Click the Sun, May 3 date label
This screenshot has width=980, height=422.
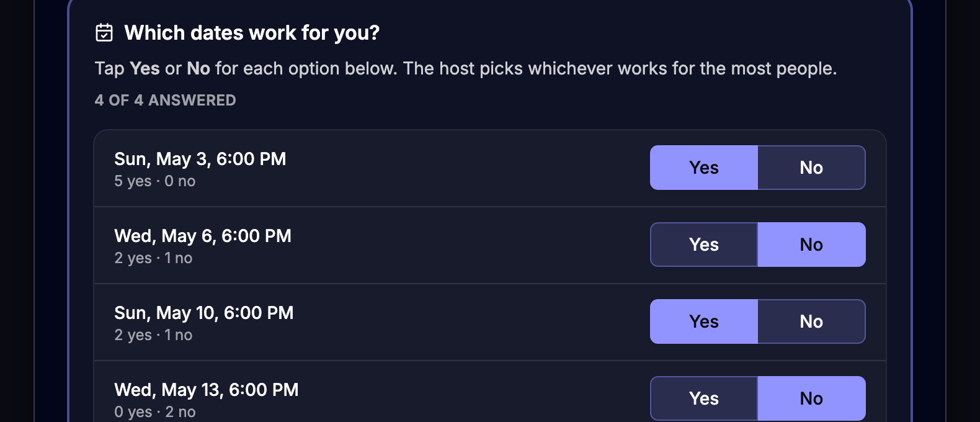[x=200, y=159]
